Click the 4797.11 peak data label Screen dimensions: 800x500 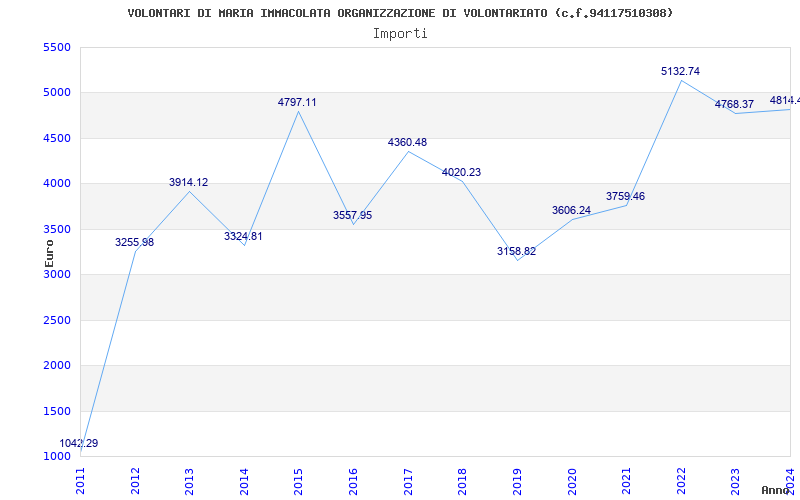pos(297,103)
